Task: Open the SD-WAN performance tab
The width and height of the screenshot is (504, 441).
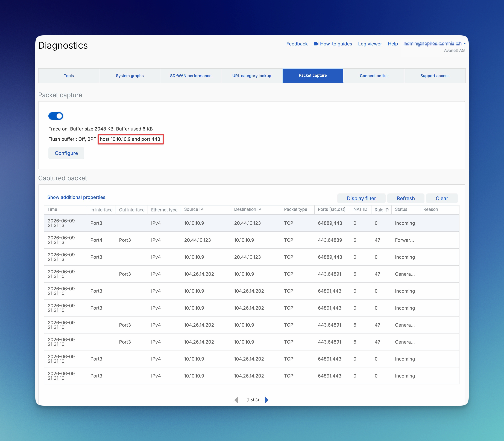Action: pyautogui.click(x=191, y=76)
